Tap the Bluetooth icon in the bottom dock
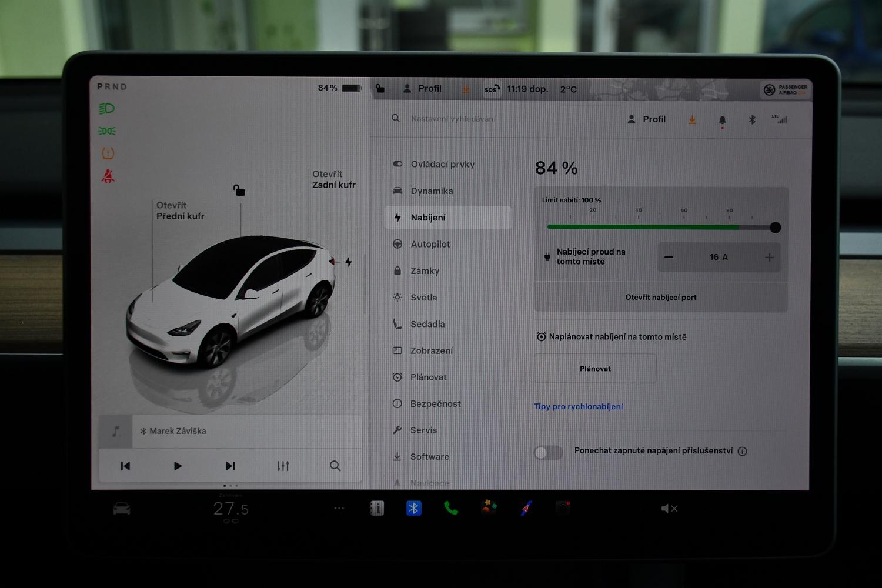Viewport: 882px width, 588px height. click(x=413, y=508)
